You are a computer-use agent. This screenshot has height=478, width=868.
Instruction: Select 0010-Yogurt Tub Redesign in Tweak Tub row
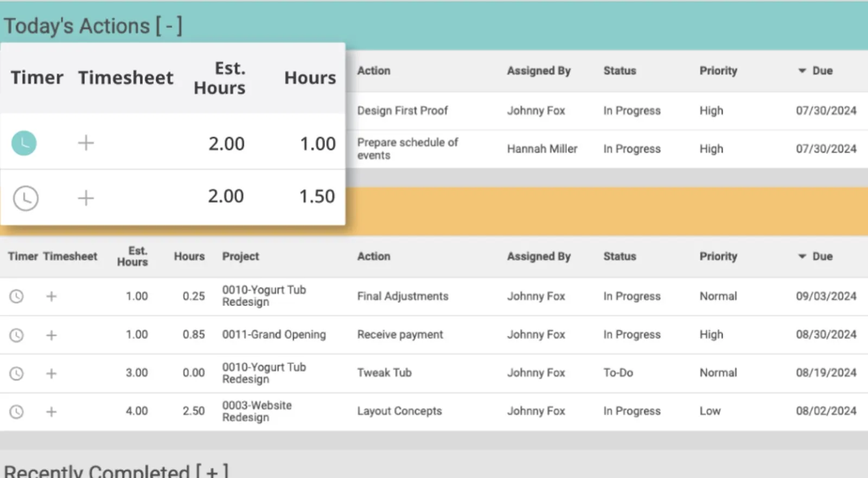click(264, 373)
